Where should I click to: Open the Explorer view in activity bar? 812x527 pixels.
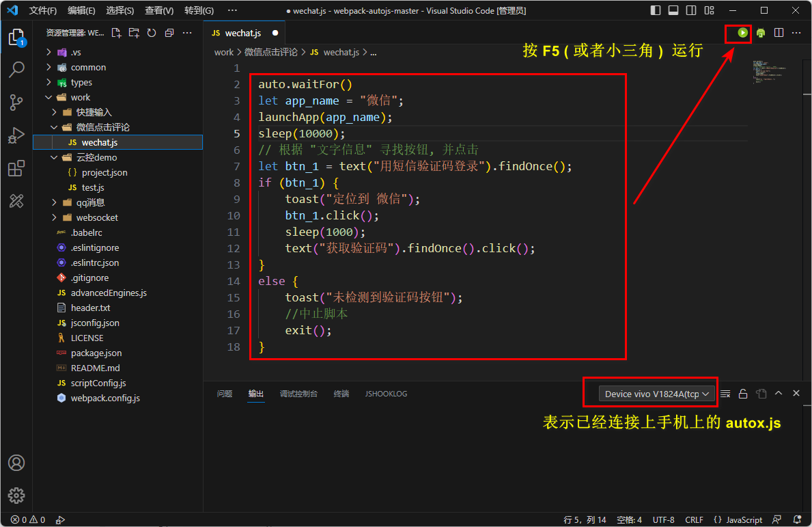(x=16, y=38)
